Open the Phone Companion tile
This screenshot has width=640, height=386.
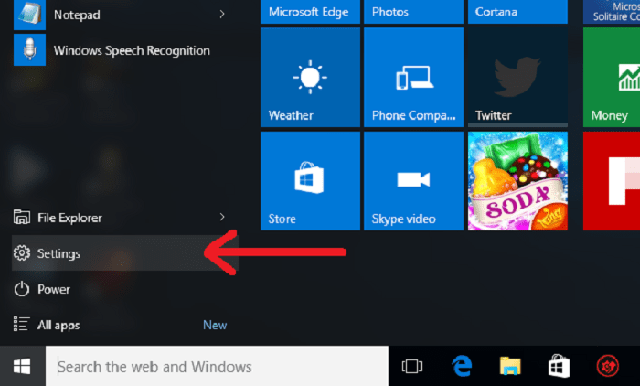point(414,77)
